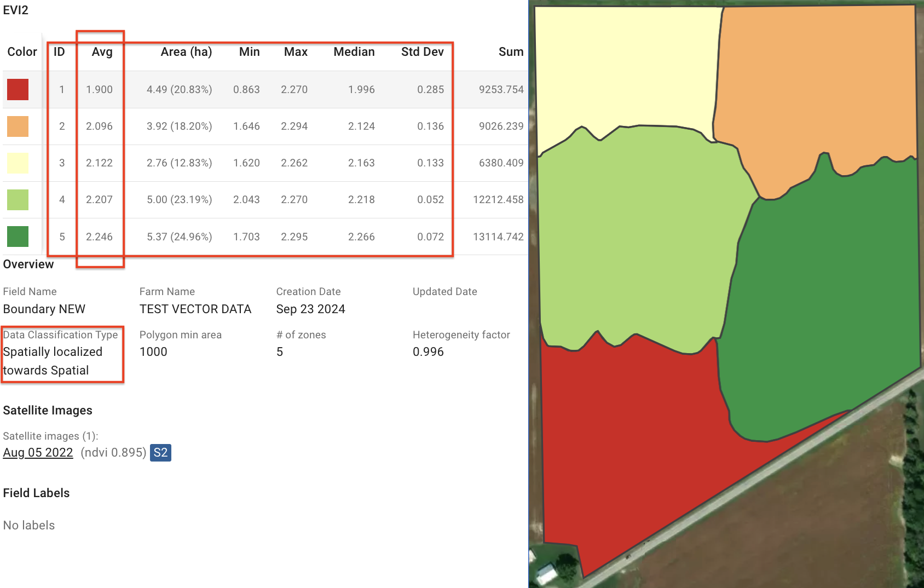Click the Std Dev column header

(x=422, y=52)
